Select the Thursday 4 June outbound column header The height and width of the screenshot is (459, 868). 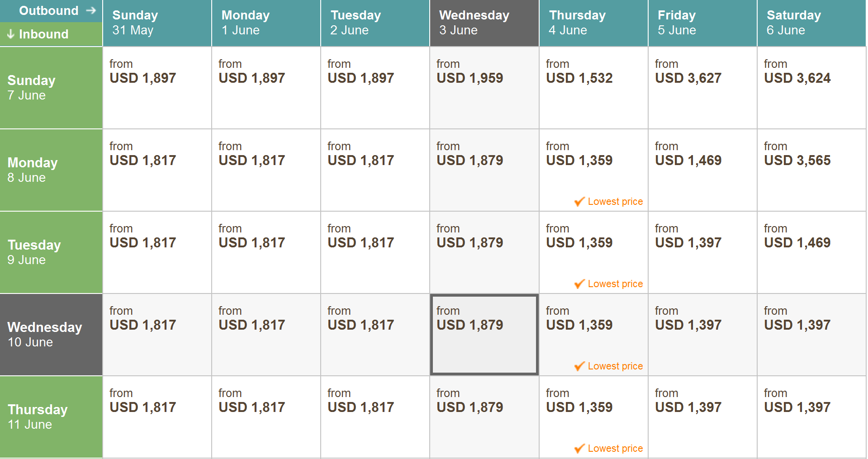(593, 23)
